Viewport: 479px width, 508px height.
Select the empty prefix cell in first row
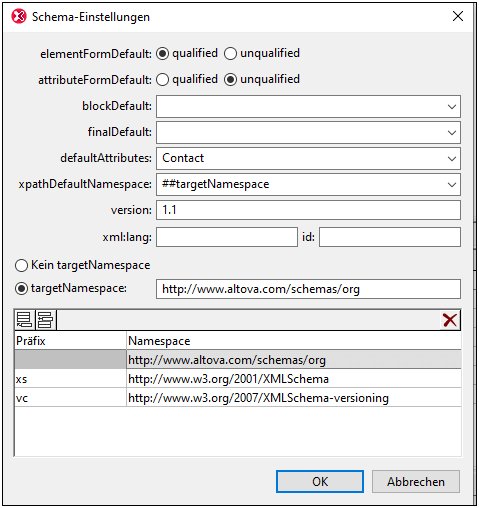pos(70,359)
